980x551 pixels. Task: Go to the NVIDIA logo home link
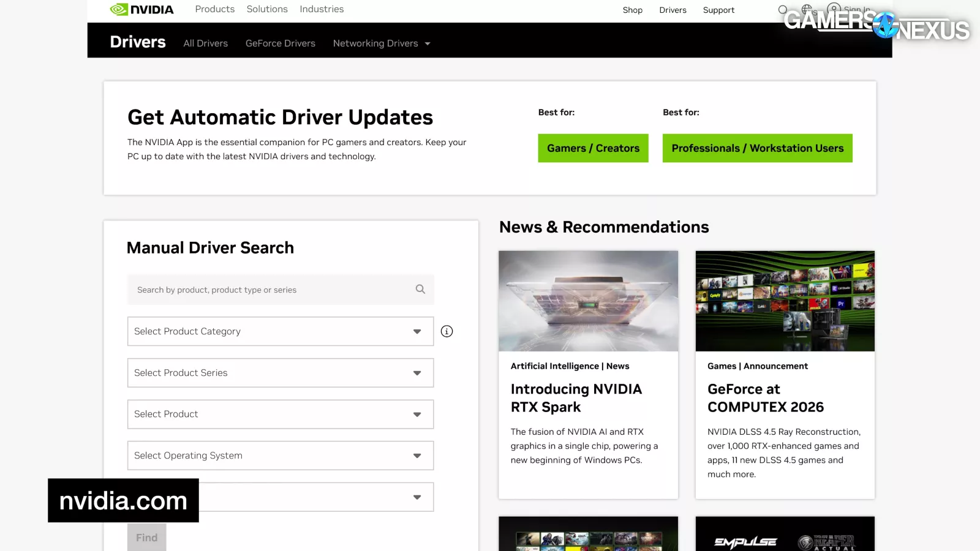(x=141, y=9)
